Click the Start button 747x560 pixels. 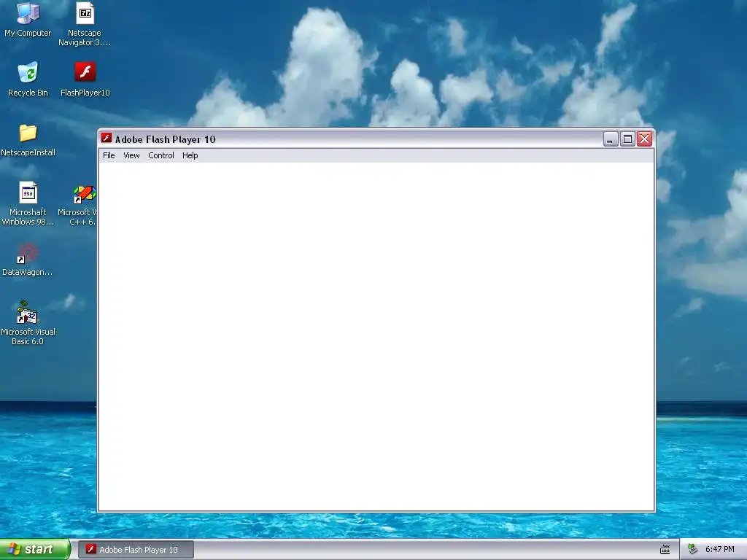pos(35,550)
